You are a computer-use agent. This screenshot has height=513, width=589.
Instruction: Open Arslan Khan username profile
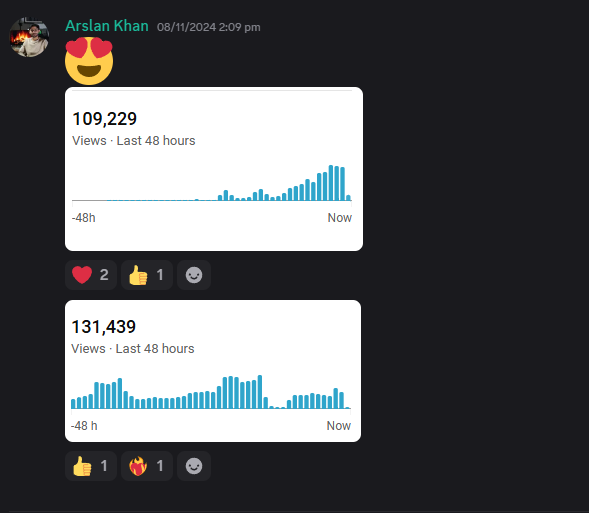click(x=107, y=26)
